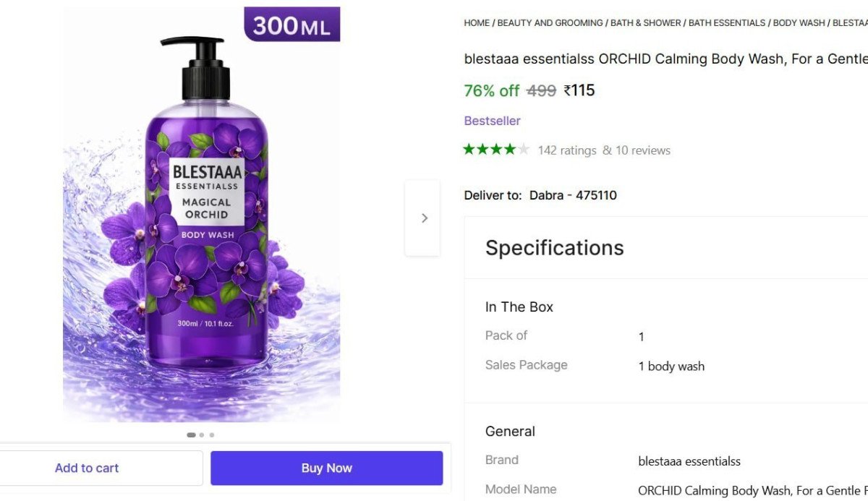Open the BATH & SHOWER breadcrumb
The image size is (868, 501).
644,22
